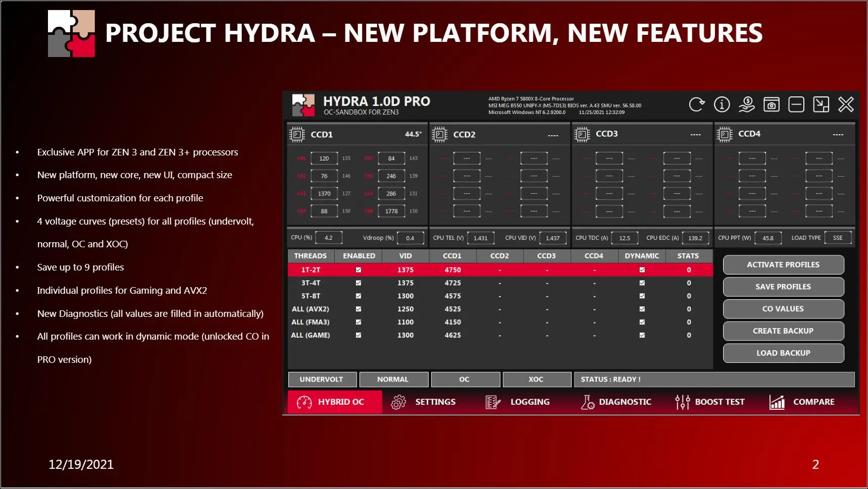The image size is (868, 489).
Task: Click the compact size arrow icon
Action: click(x=821, y=104)
